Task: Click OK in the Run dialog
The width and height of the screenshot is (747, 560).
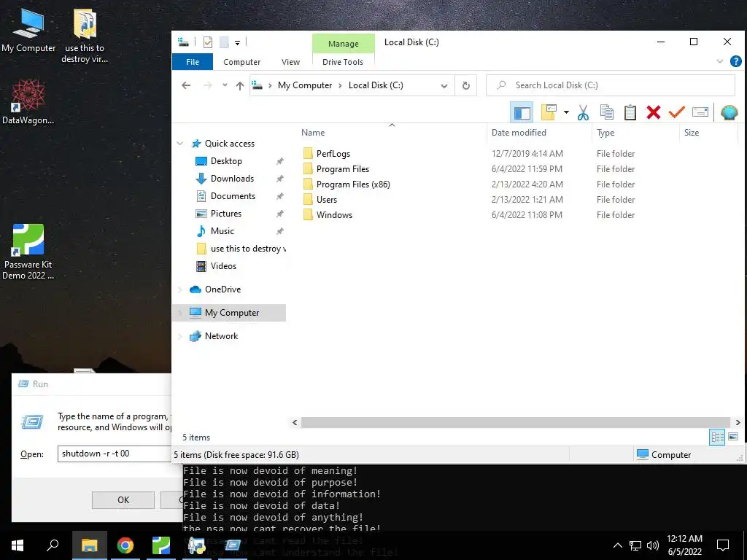Action: [x=123, y=500]
